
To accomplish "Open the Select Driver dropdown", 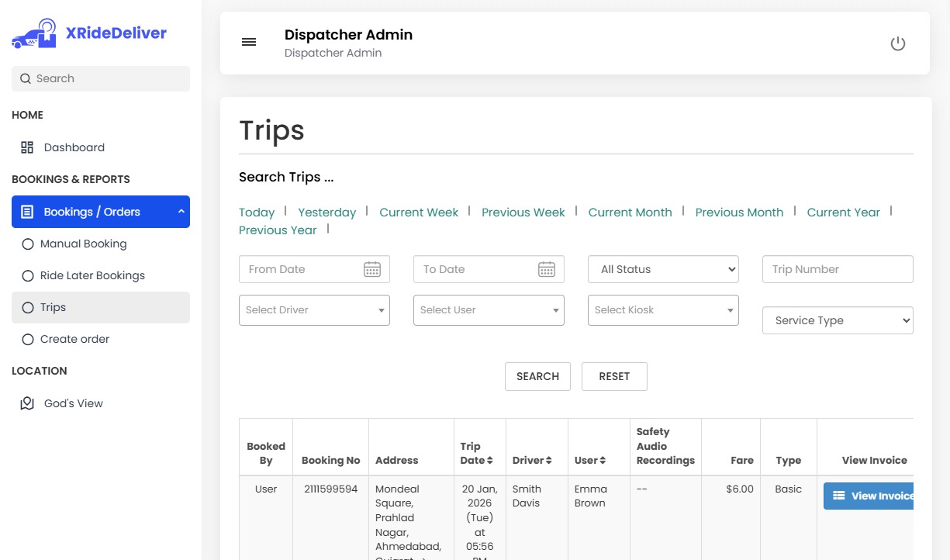I will pyautogui.click(x=314, y=310).
